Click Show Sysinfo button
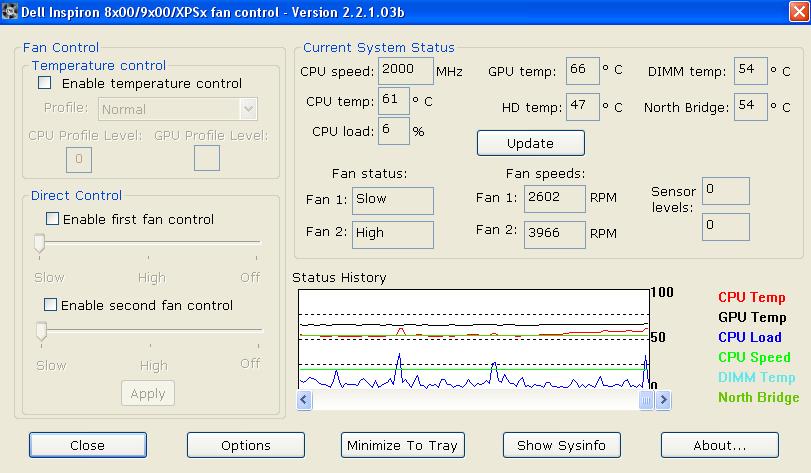 [x=562, y=445]
